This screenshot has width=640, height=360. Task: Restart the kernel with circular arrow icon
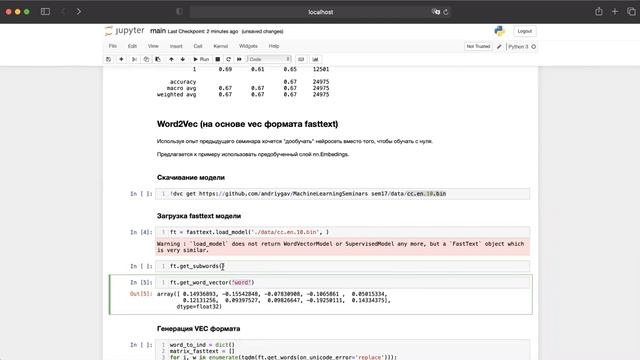pyautogui.click(x=229, y=59)
